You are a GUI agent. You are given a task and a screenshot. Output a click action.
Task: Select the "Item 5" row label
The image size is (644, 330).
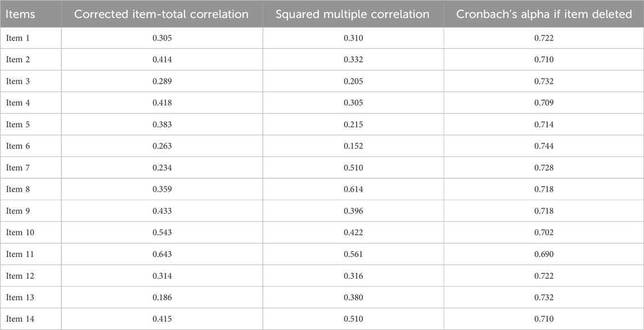tap(17, 124)
